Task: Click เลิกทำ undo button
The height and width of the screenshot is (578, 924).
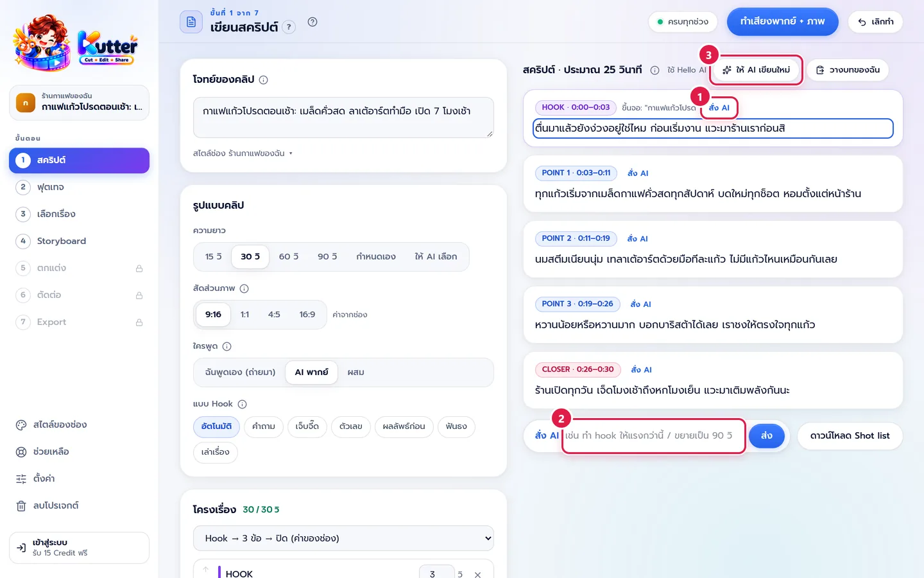Action: pyautogui.click(x=875, y=22)
